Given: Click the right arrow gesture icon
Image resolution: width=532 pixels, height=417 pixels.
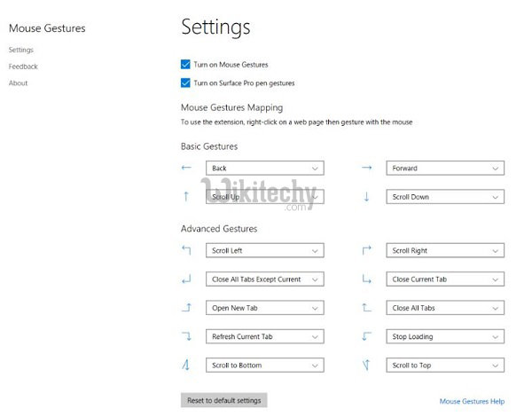Looking at the screenshot, I should pyautogui.click(x=366, y=168).
